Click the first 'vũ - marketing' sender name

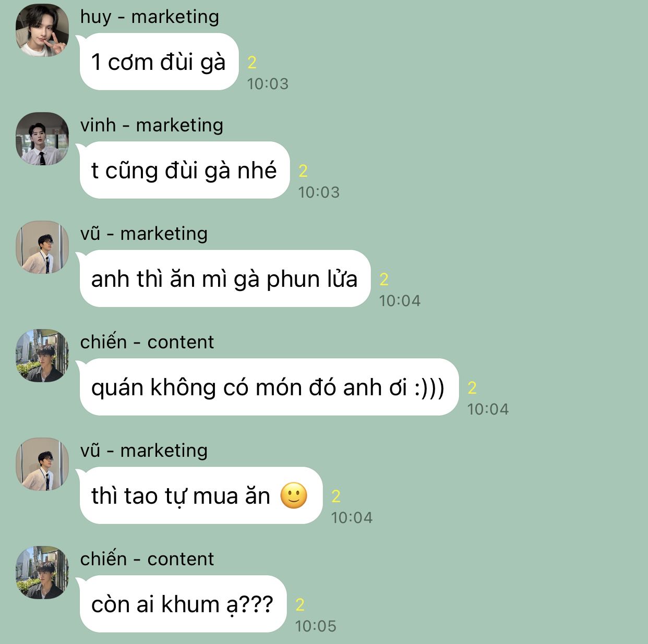(144, 234)
